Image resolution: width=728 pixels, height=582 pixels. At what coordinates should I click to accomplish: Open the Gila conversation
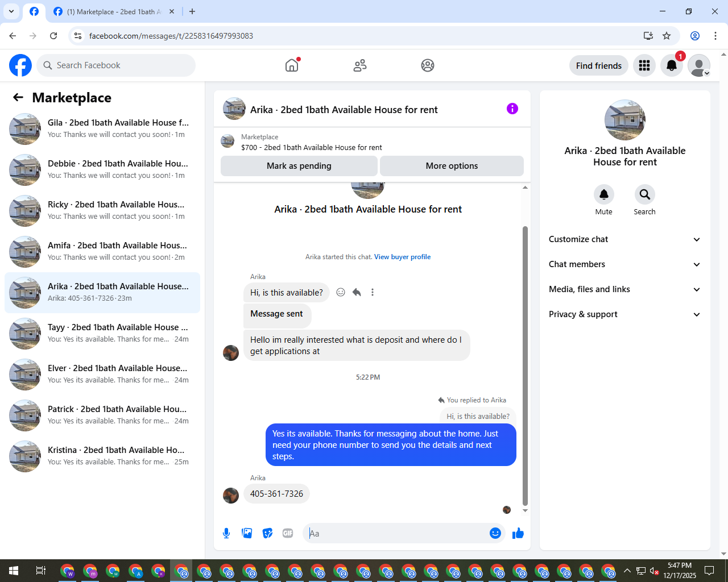click(102, 129)
